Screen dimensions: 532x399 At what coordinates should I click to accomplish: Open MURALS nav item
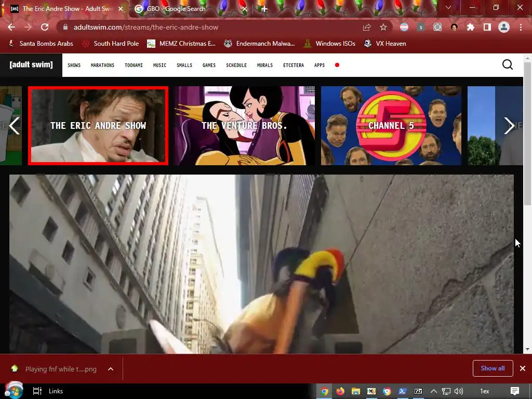tap(265, 65)
